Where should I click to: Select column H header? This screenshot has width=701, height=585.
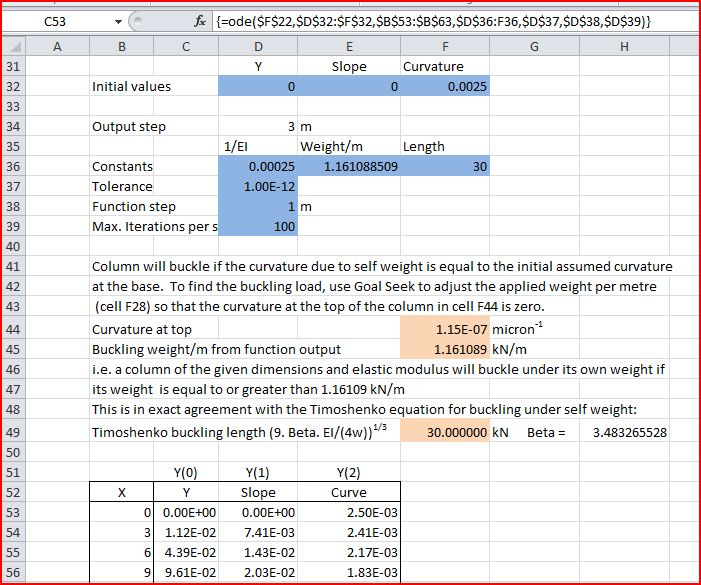pos(624,46)
